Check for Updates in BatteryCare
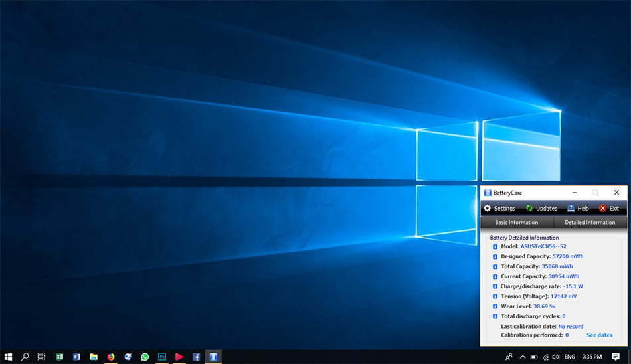This screenshot has width=631, height=364. tap(541, 208)
